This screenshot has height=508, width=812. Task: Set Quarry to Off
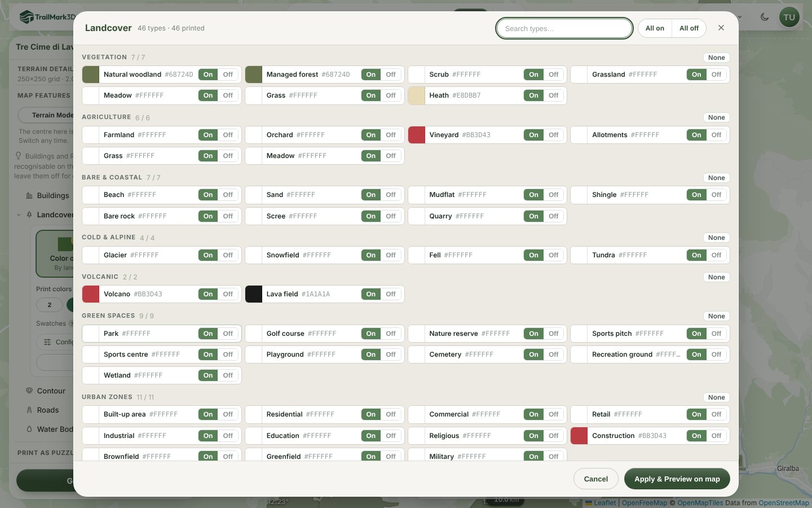coord(554,216)
